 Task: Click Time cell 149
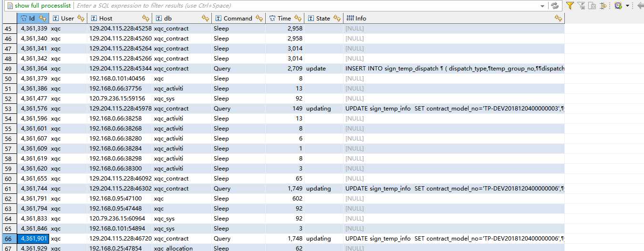tap(285, 109)
